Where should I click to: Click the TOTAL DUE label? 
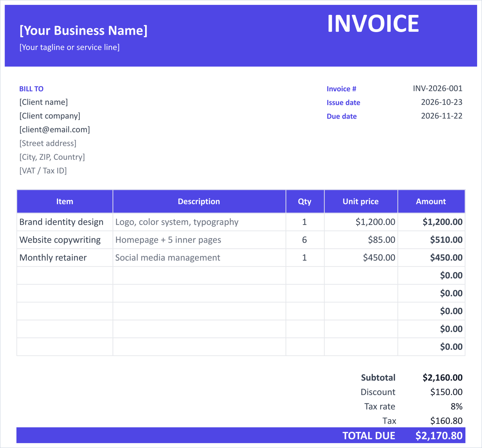coord(369,436)
